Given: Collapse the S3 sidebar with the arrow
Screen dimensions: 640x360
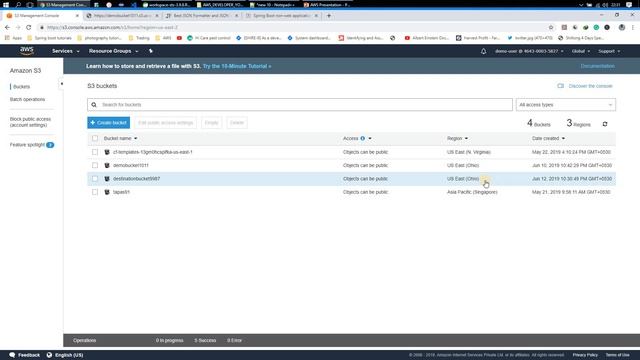Looking at the screenshot, I should point(62,84).
